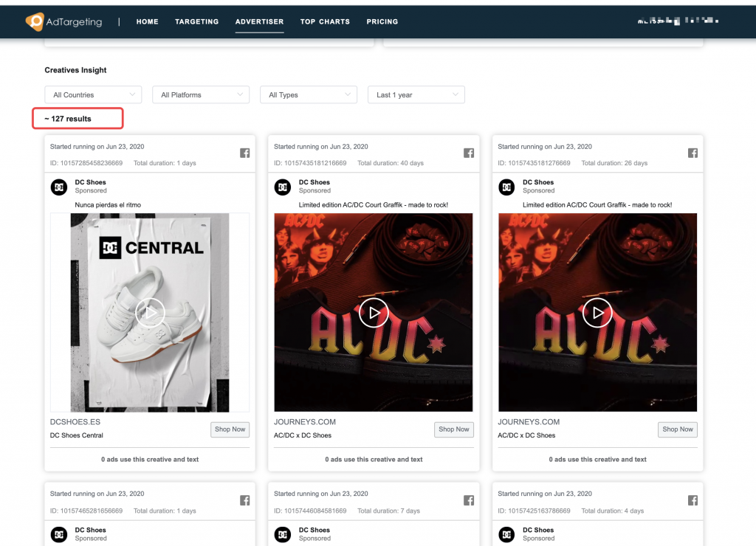
Task: Click ID 10157446084581669 text
Action: pos(310,511)
